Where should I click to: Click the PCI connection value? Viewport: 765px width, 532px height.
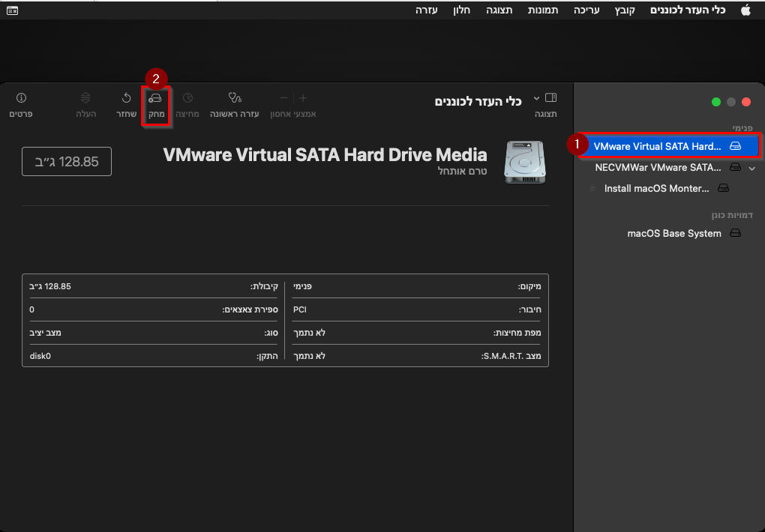click(x=299, y=309)
